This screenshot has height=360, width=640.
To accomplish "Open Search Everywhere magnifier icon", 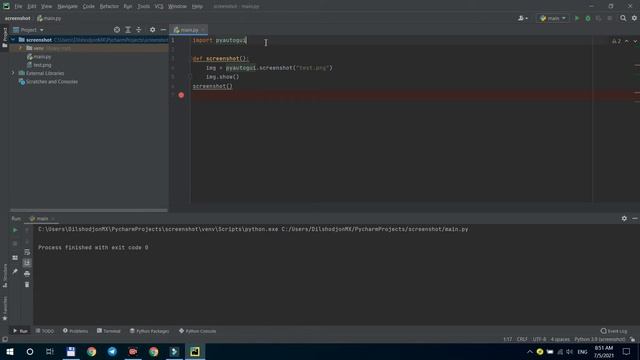I will coord(623,18).
